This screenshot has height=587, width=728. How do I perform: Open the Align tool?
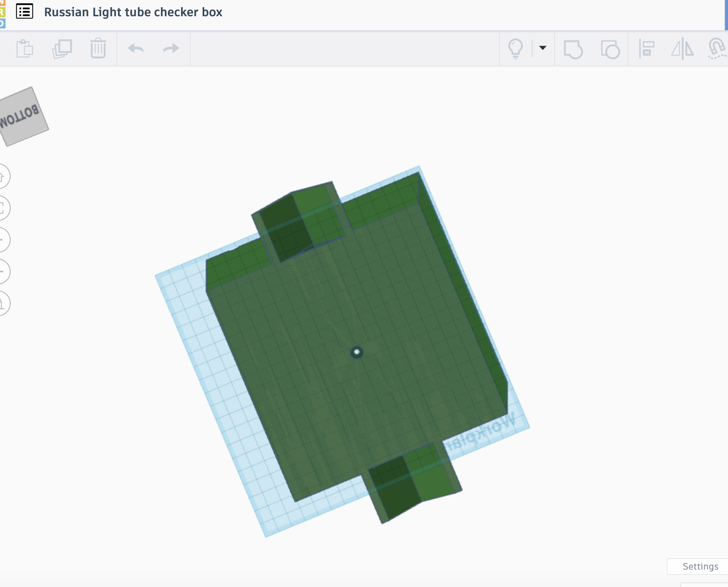click(x=647, y=49)
